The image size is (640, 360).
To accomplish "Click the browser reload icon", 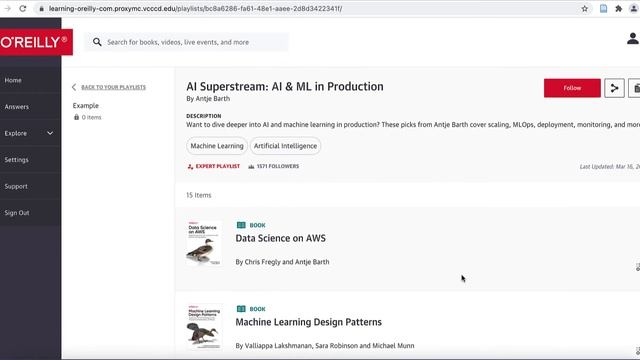I will click(23, 9).
